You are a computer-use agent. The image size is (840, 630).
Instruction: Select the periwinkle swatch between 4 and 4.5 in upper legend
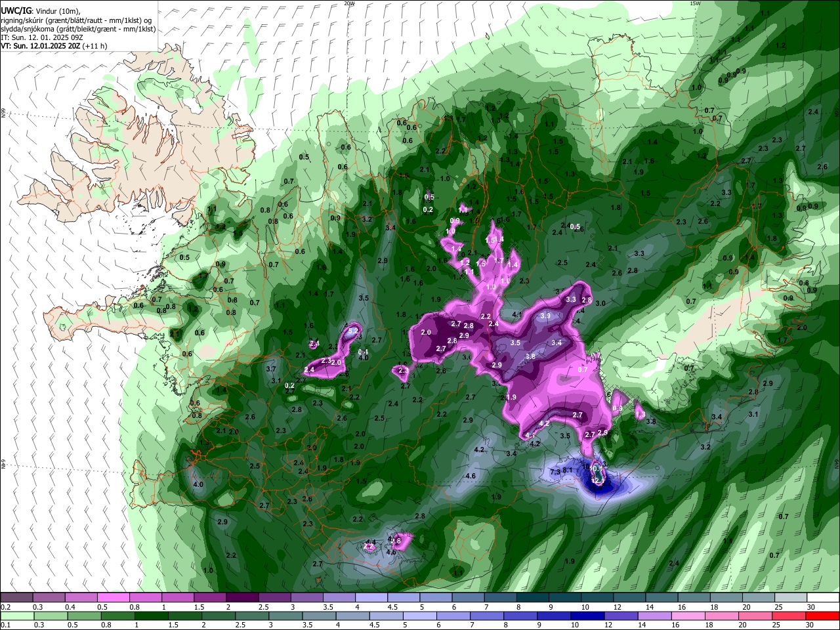[x=371, y=598]
